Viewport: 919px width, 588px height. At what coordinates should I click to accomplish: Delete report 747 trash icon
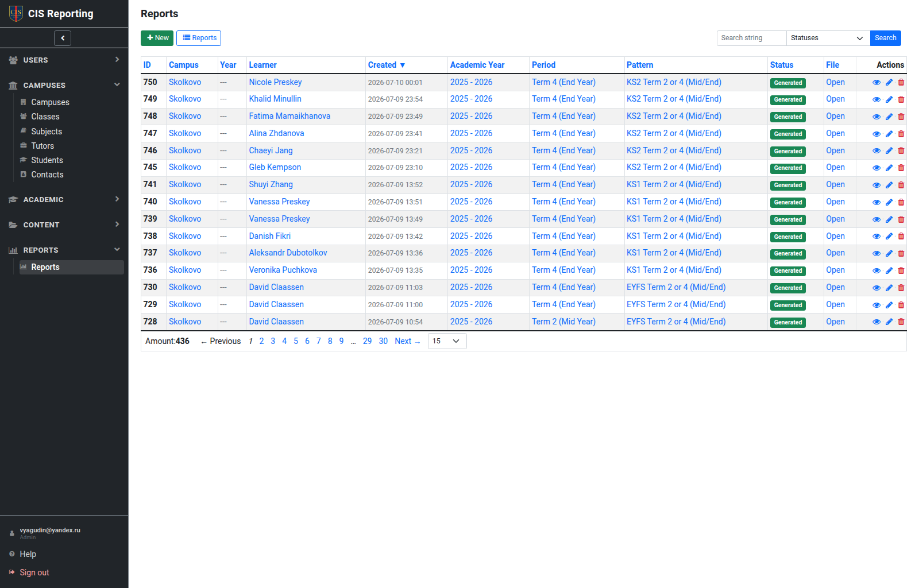pyautogui.click(x=901, y=134)
